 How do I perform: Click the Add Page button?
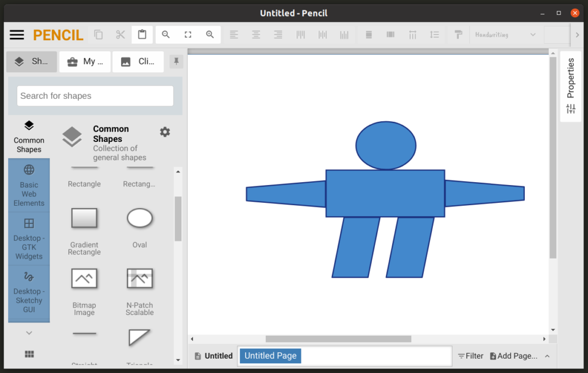[x=513, y=356]
